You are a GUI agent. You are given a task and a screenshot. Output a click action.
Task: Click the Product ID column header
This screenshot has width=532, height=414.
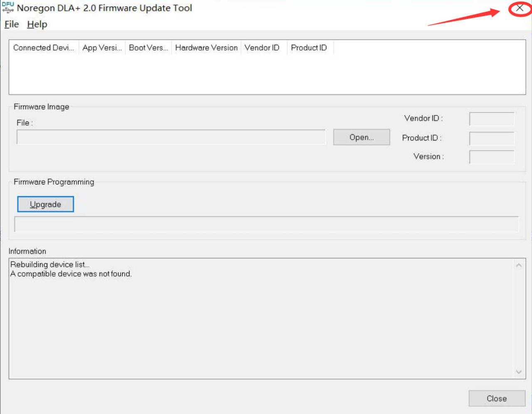tap(310, 48)
